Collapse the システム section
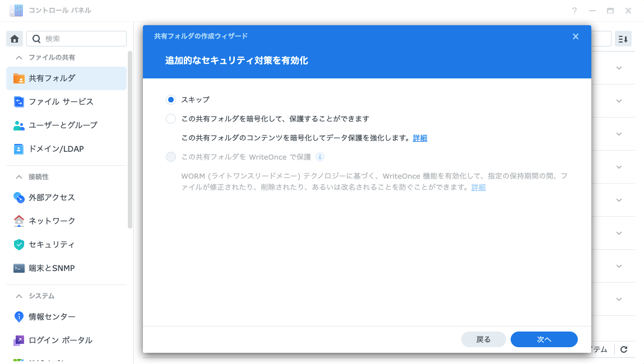Viewport: 644px width, 364px height. click(19, 296)
